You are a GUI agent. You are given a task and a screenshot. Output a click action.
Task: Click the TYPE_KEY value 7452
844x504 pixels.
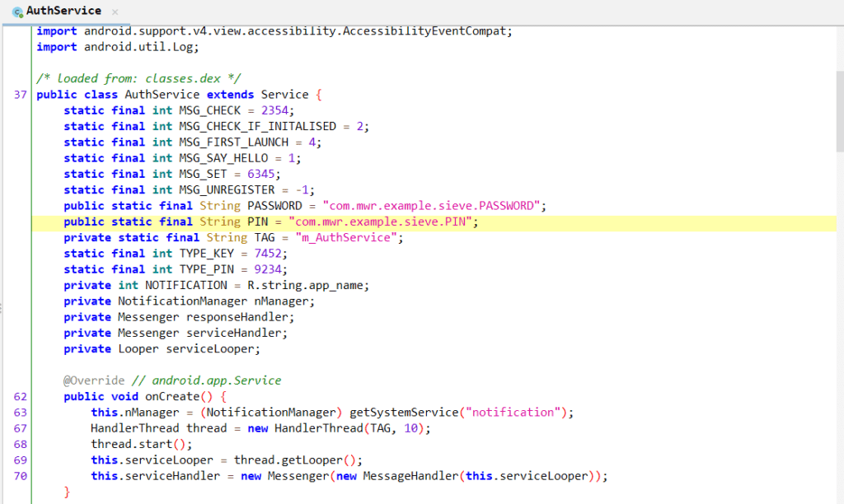tap(268, 254)
